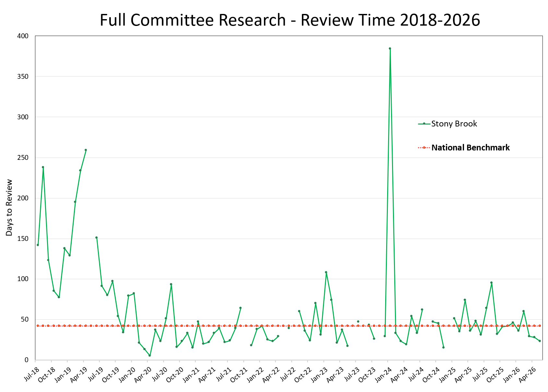Click the 'Jan-24' x-axis label

[x=384, y=374]
